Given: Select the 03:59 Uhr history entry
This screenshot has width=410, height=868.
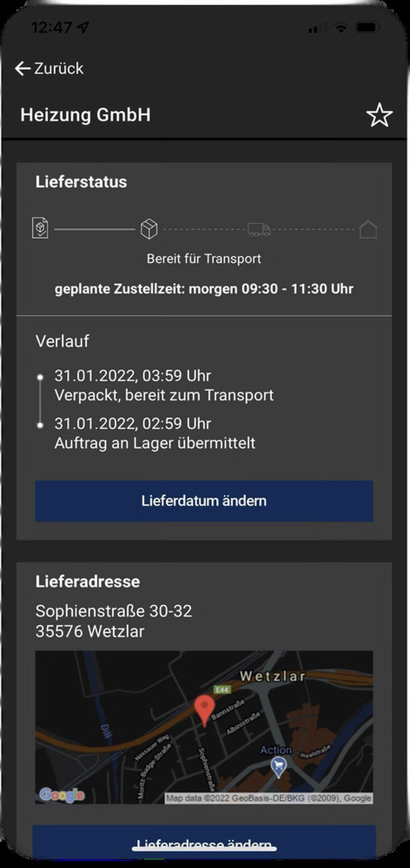Looking at the screenshot, I should coord(164,385).
